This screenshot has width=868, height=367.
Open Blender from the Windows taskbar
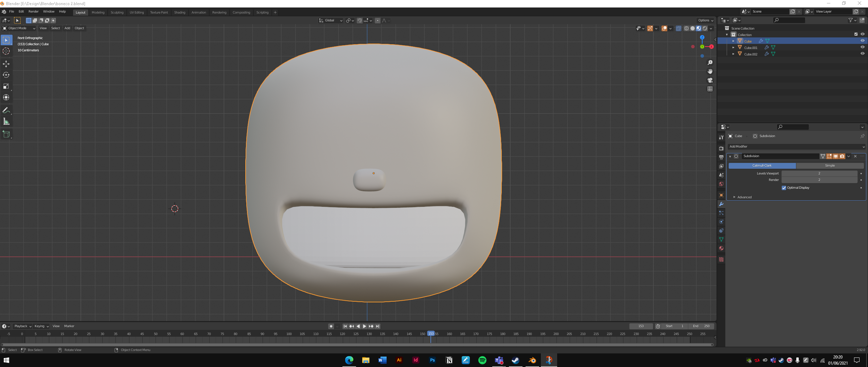(x=532, y=360)
